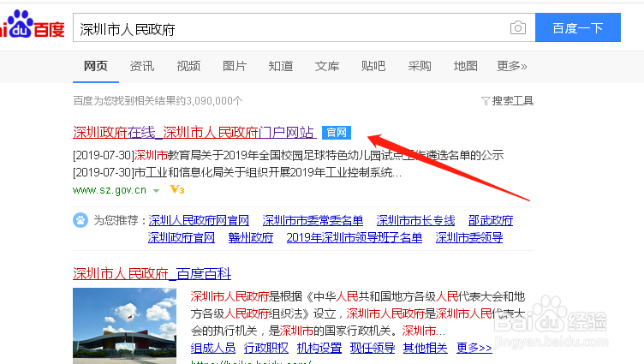
Task: Switch to the 图片 tab
Action: coord(235,66)
